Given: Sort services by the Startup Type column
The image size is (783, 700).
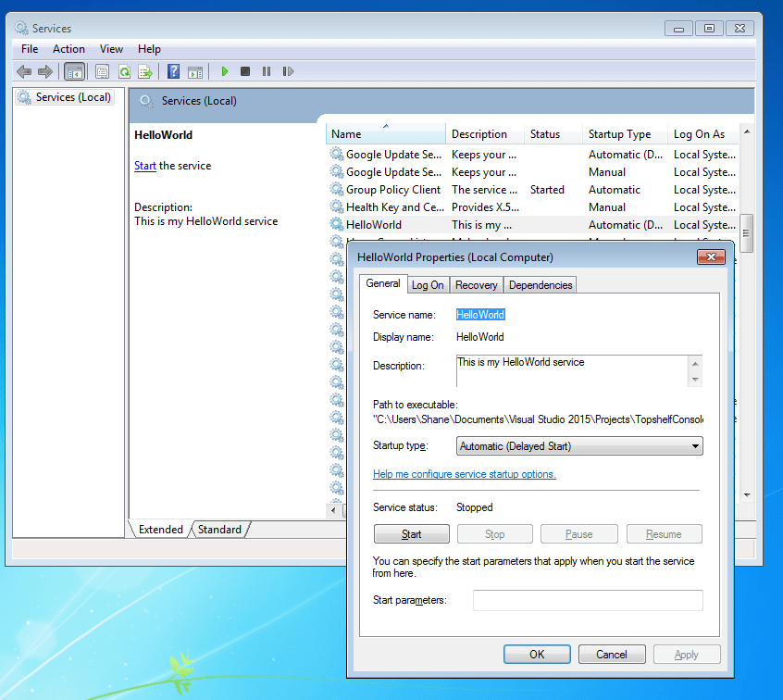Looking at the screenshot, I should pos(619,134).
